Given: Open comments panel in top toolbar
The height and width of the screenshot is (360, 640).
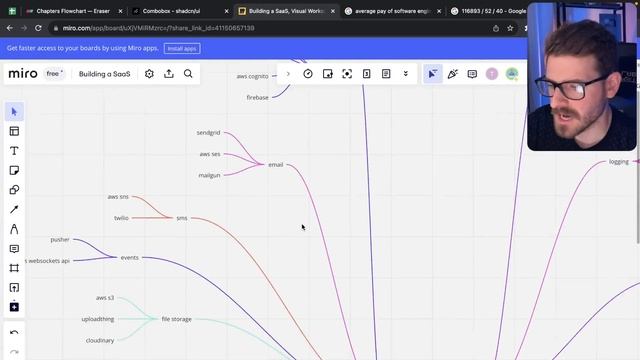Looking at the screenshot, I should click(472, 74).
